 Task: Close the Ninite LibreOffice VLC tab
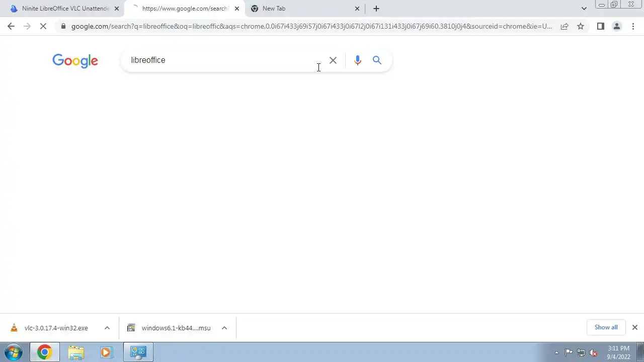click(x=117, y=9)
